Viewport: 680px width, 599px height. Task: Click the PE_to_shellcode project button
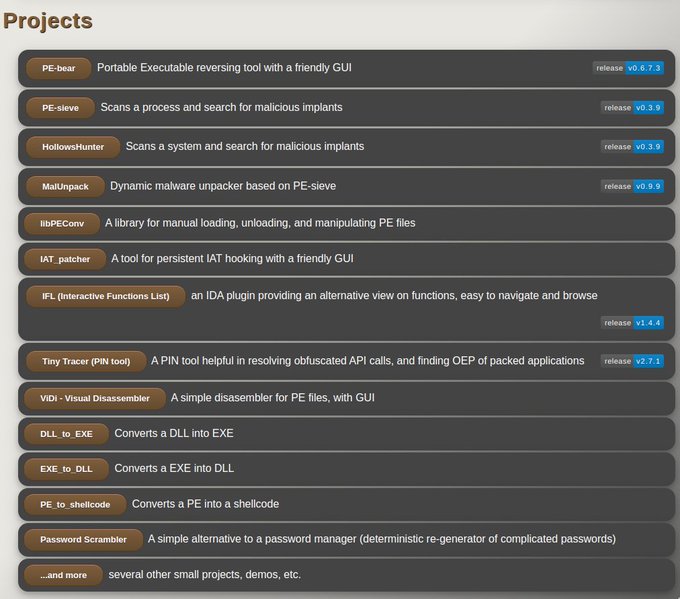pyautogui.click(x=75, y=504)
